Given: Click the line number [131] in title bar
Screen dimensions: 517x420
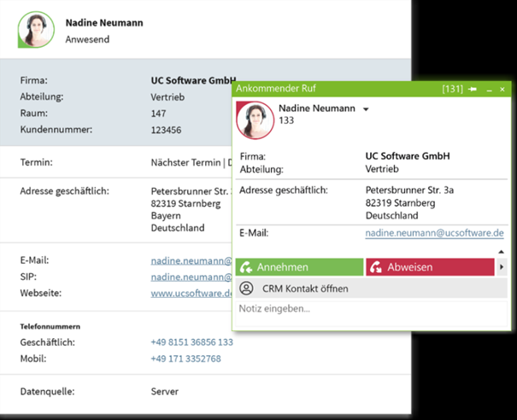Looking at the screenshot, I should (x=453, y=89).
